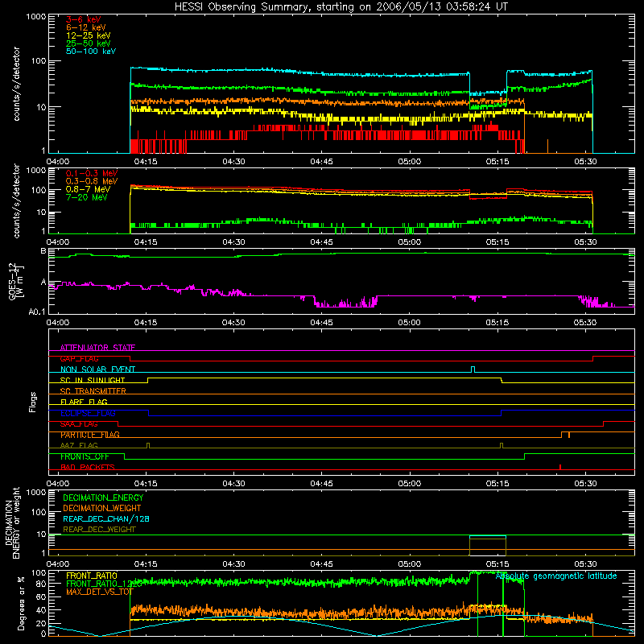The height and width of the screenshot is (644, 644).
Task: Click the second AAZ_FLAG pulse near 05:15
Action: click(x=502, y=446)
